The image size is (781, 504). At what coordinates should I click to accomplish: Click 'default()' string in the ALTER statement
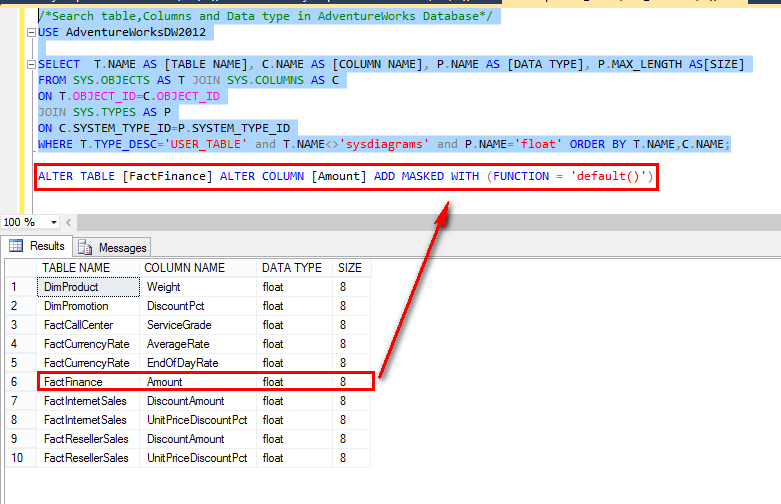(x=608, y=176)
